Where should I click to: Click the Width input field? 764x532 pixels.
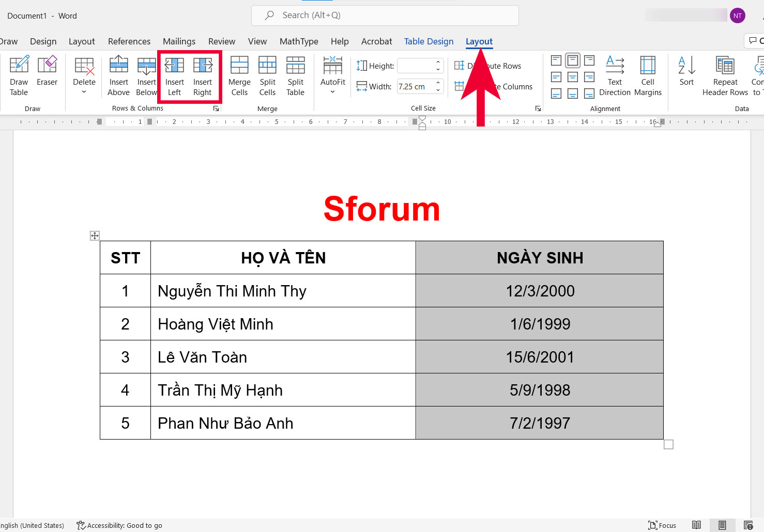pyautogui.click(x=415, y=87)
